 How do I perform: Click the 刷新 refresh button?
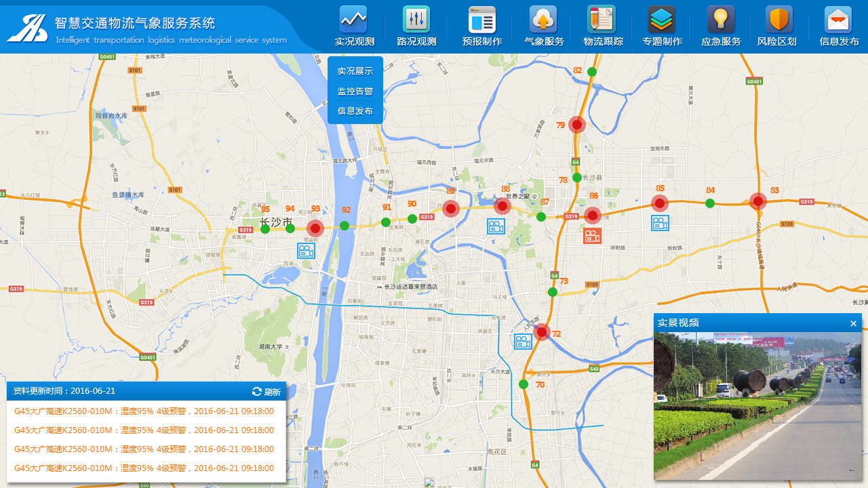click(x=267, y=392)
